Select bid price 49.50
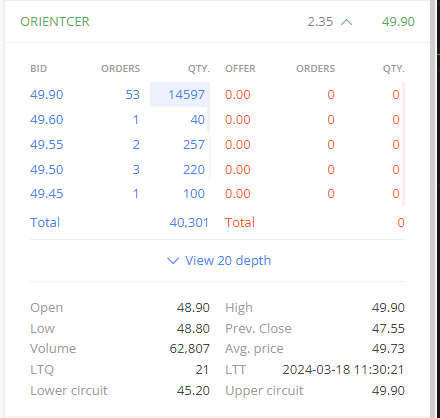This screenshot has width=440, height=418. tap(46, 170)
